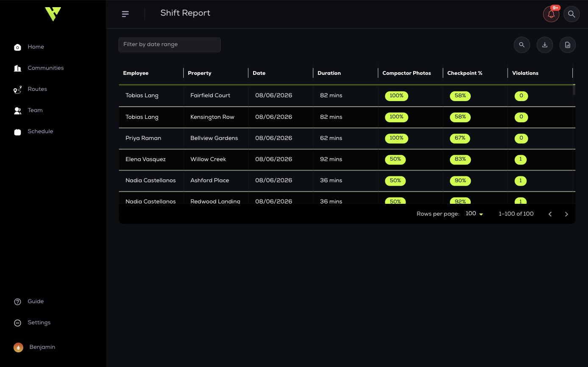This screenshot has height=367, width=588.
Task: Click the Shift Report page title
Action: coord(185,13)
